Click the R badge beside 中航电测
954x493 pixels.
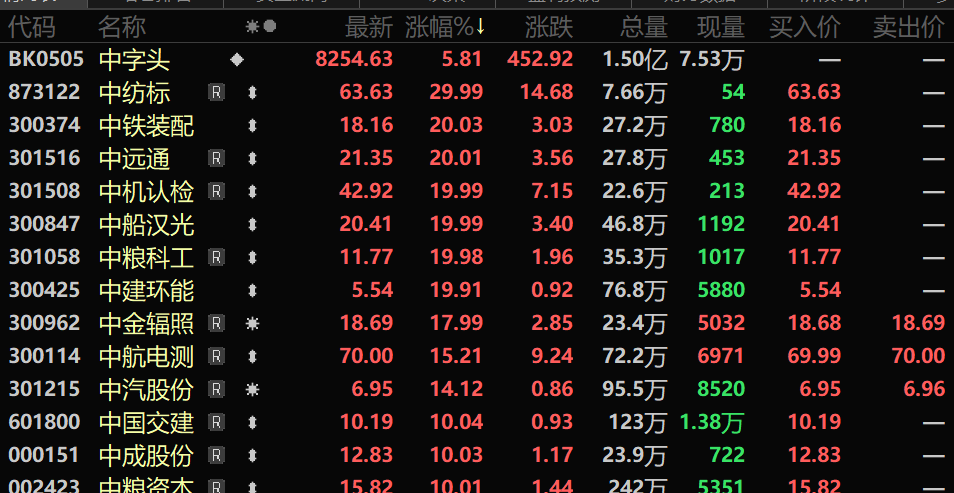pos(216,355)
